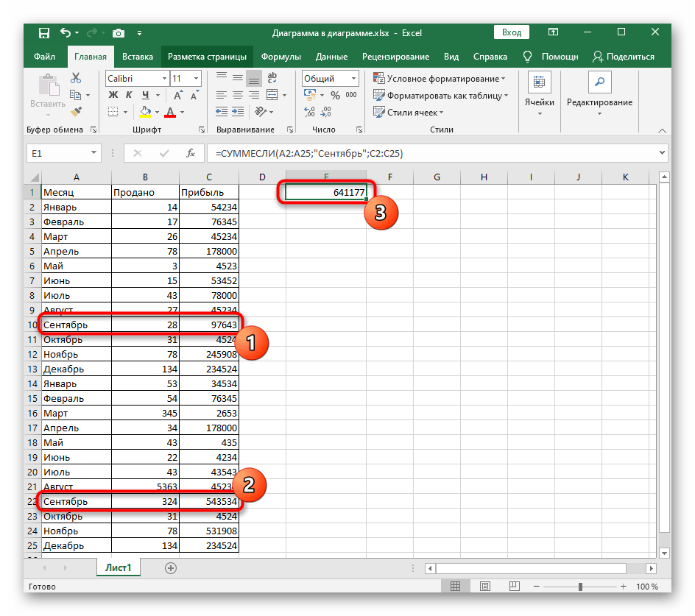Apply the accounting number format
Screen dimensions: 695x616
(310, 94)
